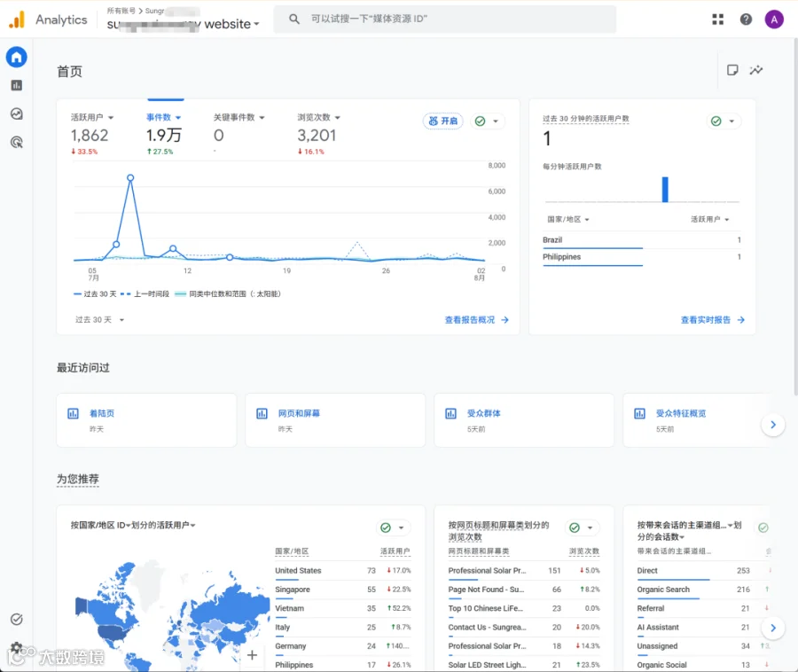Open 过去 30 天 date range dropdown
This screenshot has width=798, height=672.
[99, 319]
